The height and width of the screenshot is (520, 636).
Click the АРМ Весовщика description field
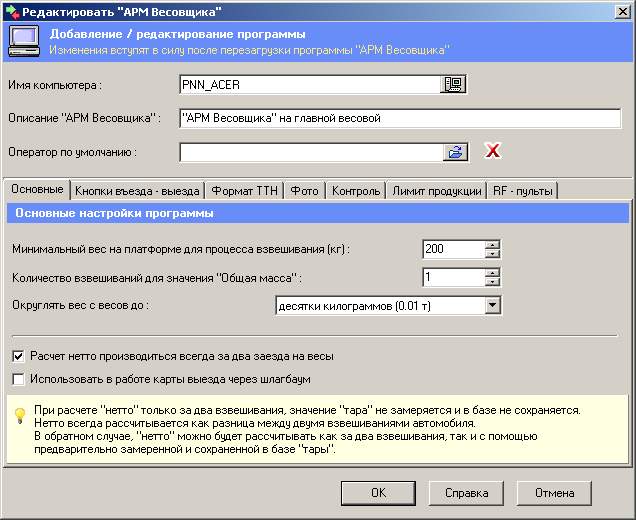[x=400, y=118]
